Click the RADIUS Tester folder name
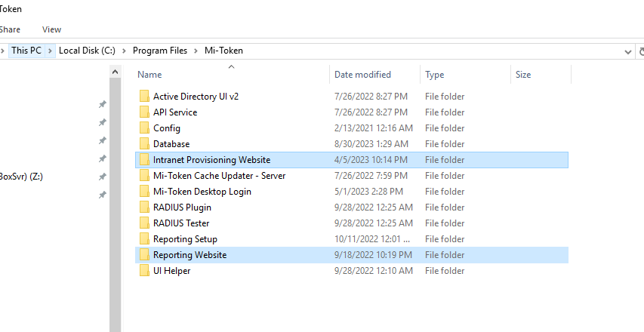Viewport: 644px width, 332px height. pos(181,223)
